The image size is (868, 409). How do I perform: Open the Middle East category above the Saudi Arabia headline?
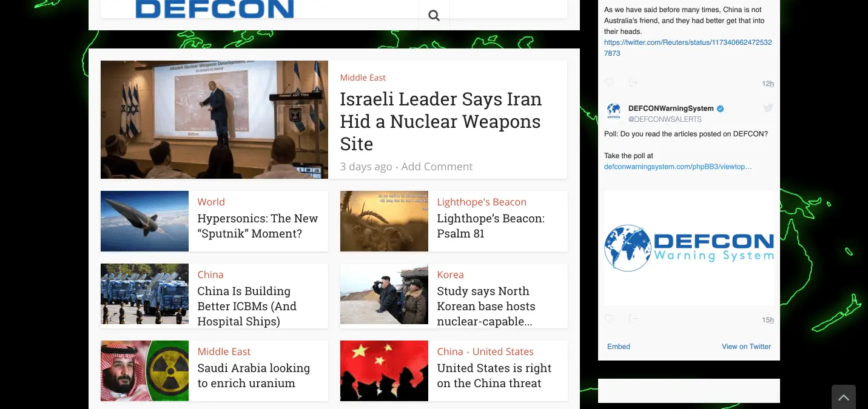[224, 351]
